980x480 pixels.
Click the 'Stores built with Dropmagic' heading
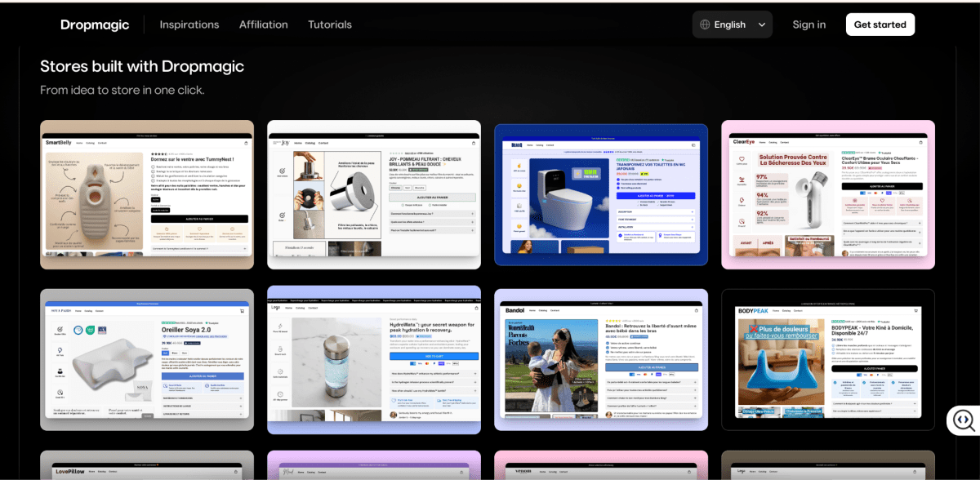tap(142, 66)
